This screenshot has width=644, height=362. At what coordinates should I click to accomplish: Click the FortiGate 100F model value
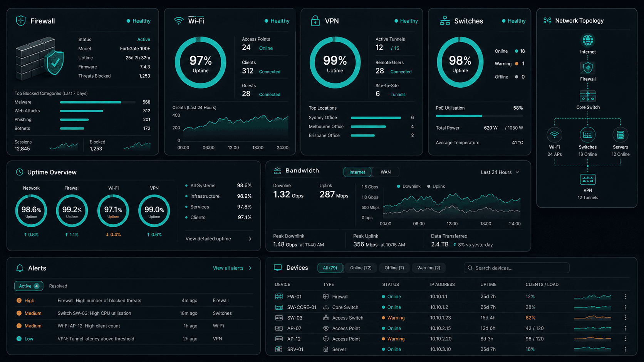point(135,48)
